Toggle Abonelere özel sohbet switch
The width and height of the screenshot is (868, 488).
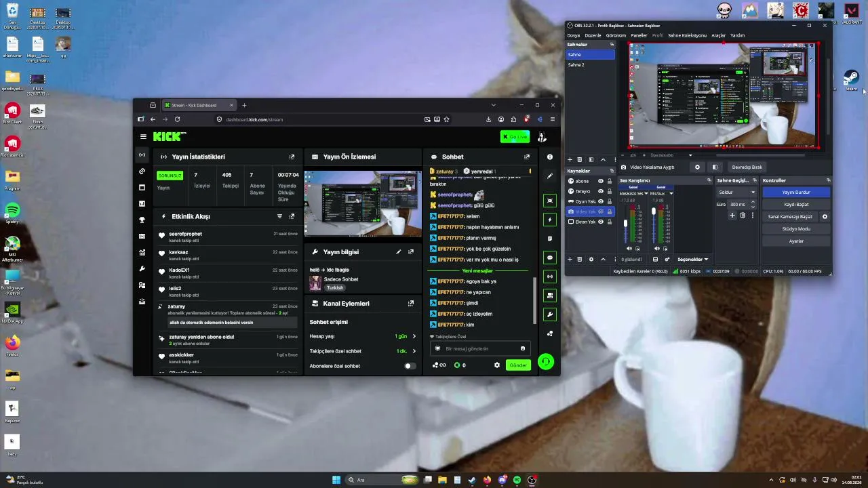(409, 366)
